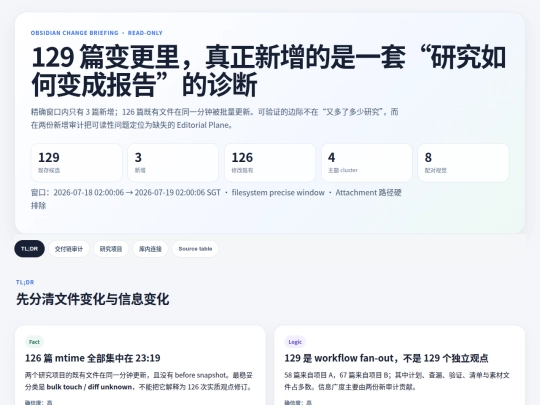540x405 pixels.
Task: Open the Source table tab
Action: click(195, 249)
